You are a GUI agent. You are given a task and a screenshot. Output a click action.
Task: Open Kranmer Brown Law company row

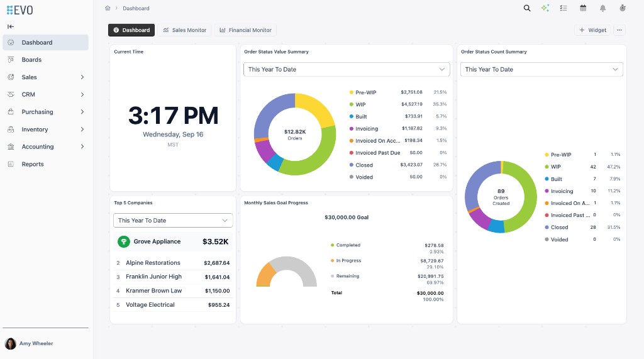pos(173,291)
